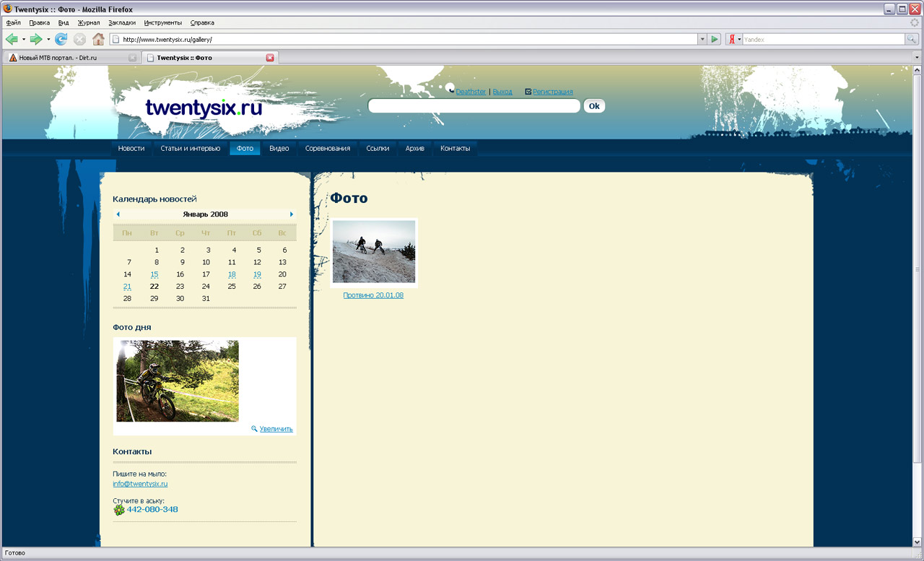Viewport: 924px width, 561px height.
Task: Close the Dirt.ru tab
Action: pos(132,58)
